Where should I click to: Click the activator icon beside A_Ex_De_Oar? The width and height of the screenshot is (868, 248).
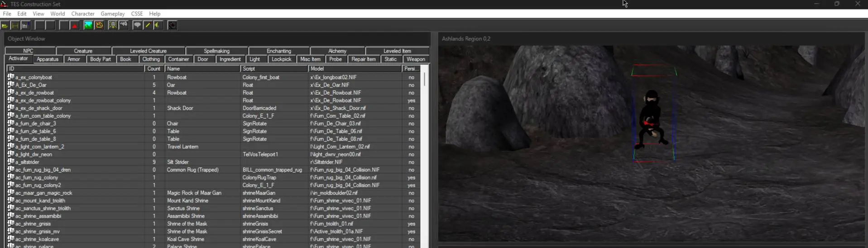click(x=11, y=85)
